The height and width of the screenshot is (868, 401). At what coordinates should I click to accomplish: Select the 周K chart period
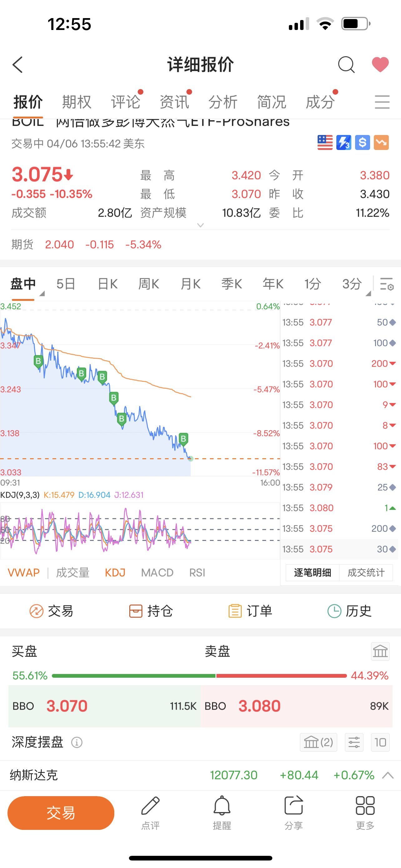149,284
